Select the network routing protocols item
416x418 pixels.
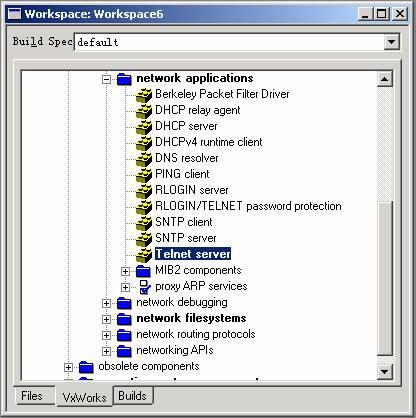(x=196, y=334)
